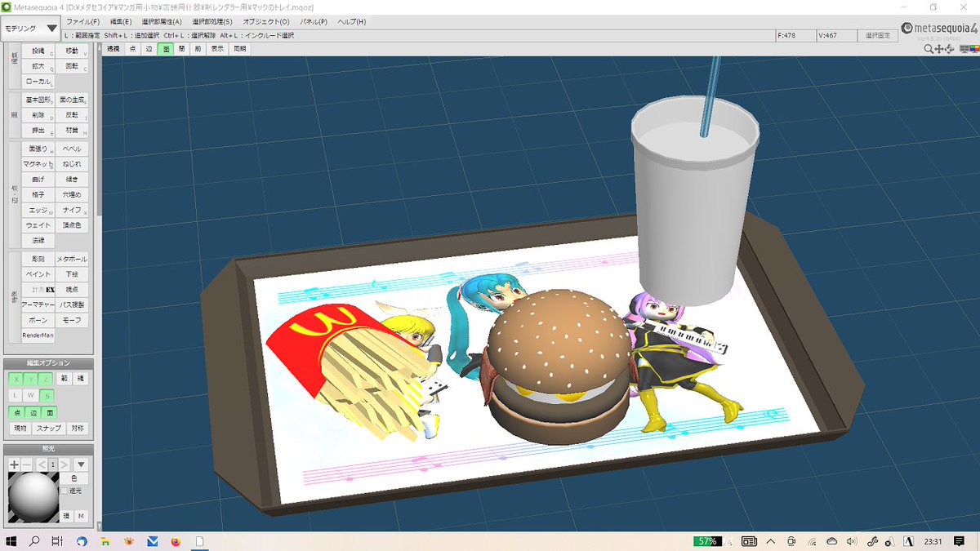Select L local coordinate mode
980x551 pixels.
pos(16,395)
